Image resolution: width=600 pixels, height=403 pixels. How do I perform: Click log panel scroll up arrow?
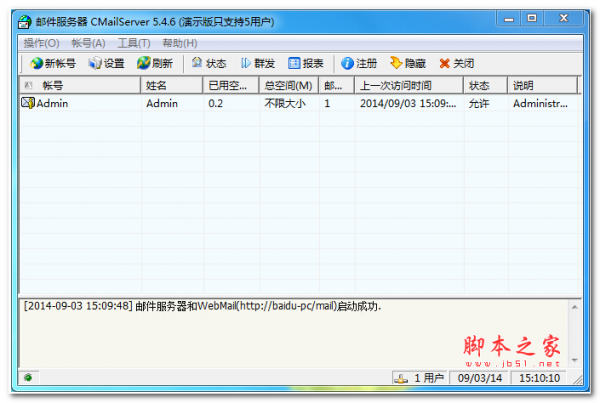pos(574,307)
